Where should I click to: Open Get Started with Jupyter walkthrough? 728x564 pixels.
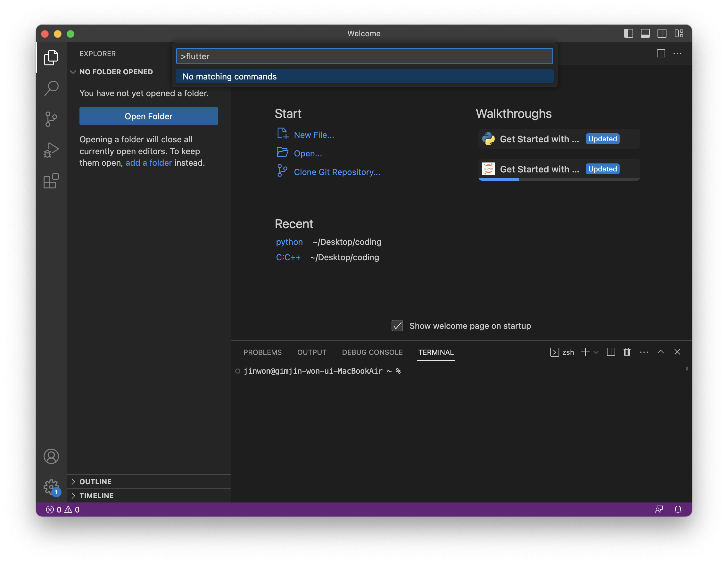coord(559,169)
